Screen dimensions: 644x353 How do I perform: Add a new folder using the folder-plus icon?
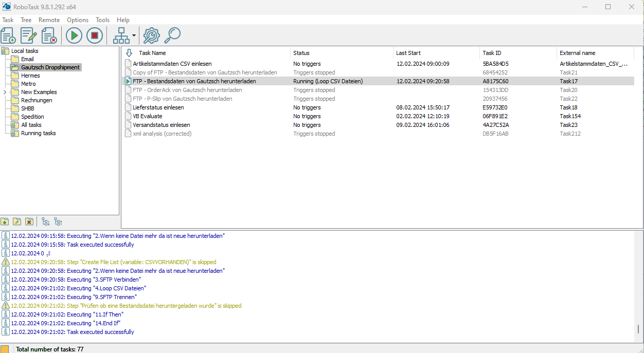[5, 222]
